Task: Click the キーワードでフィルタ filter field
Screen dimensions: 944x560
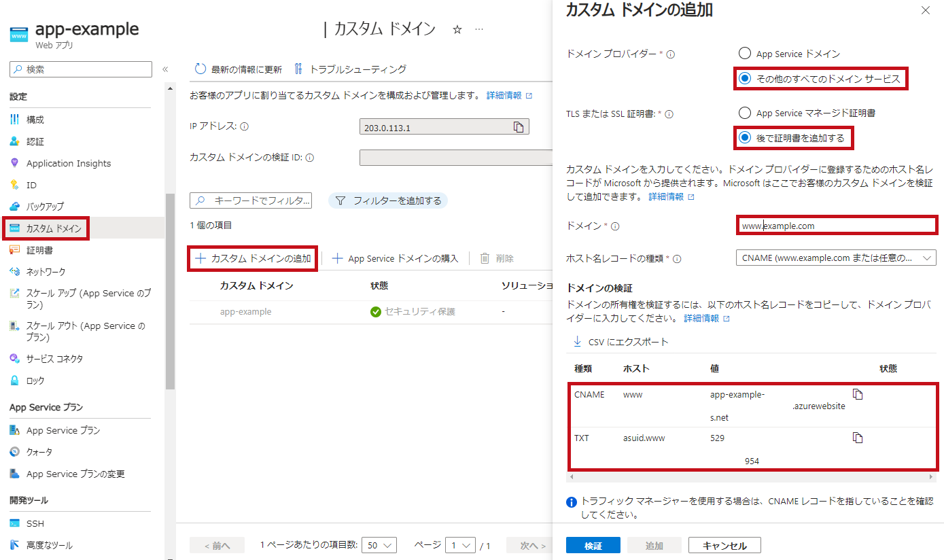Action: [251, 200]
